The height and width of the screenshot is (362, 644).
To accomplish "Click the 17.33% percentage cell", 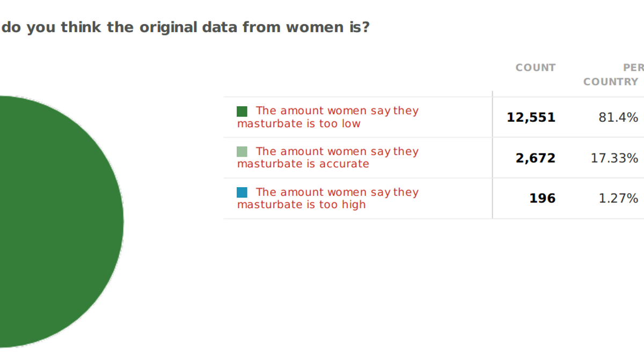I will (614, 158).
